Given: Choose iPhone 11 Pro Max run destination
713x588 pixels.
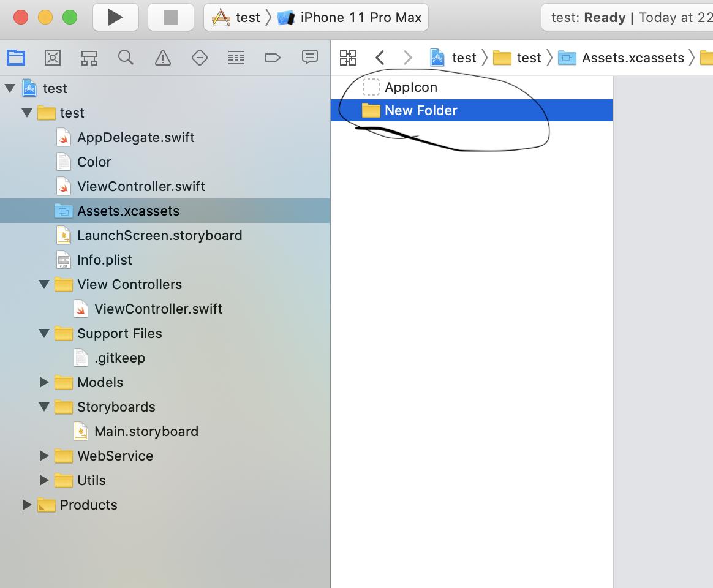Looking at the screenshot, I should point(349,17).
